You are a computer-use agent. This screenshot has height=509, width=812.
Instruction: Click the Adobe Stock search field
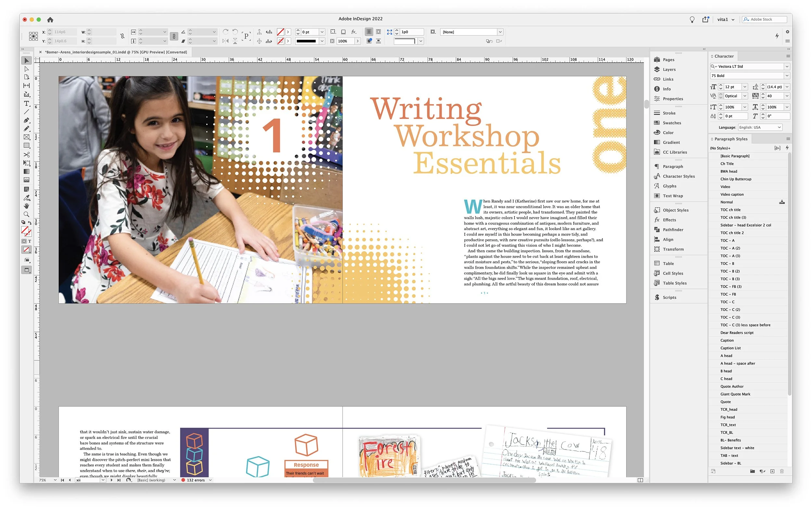point(766,20)
